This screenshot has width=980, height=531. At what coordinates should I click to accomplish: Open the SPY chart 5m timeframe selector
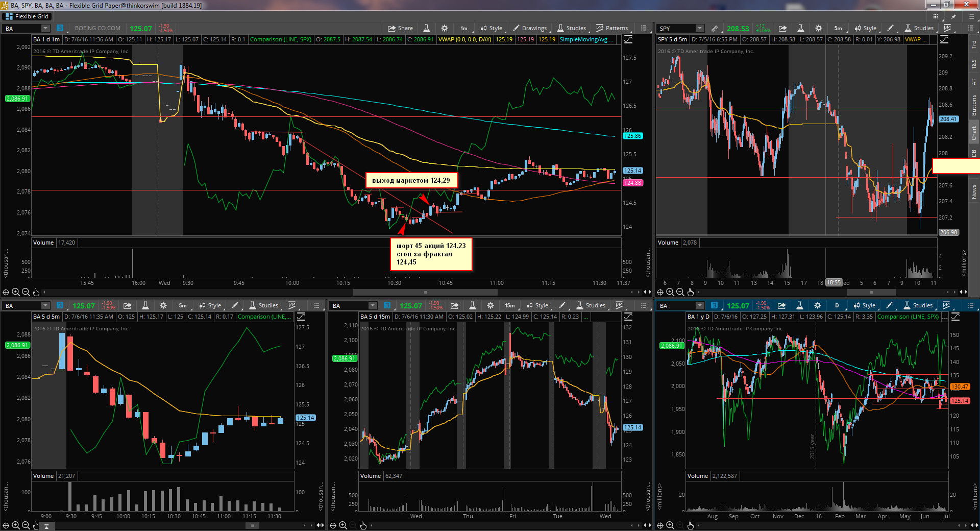838,28
